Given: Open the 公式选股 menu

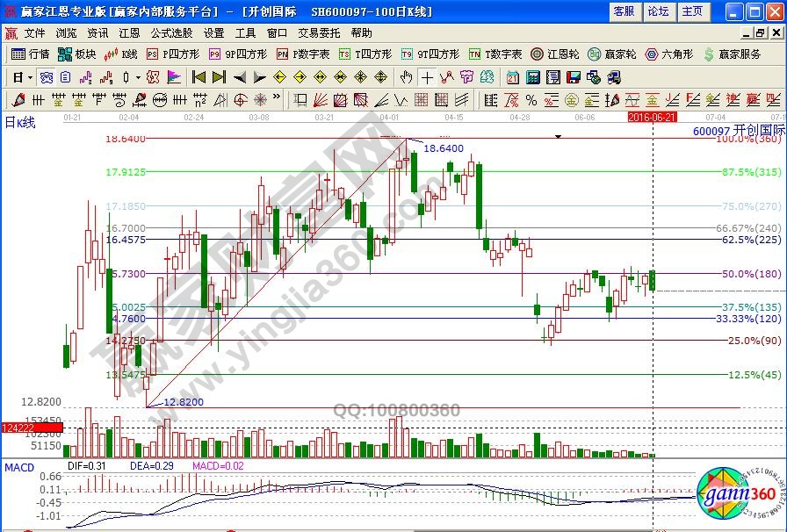Looking at the screenshot, I should click(x=171, y=32).
